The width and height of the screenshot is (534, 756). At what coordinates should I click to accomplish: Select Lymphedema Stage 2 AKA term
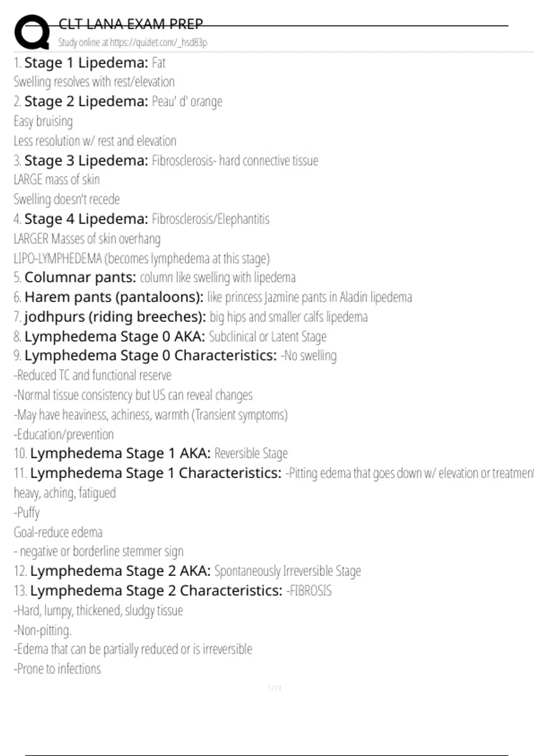tap(120, 571)
